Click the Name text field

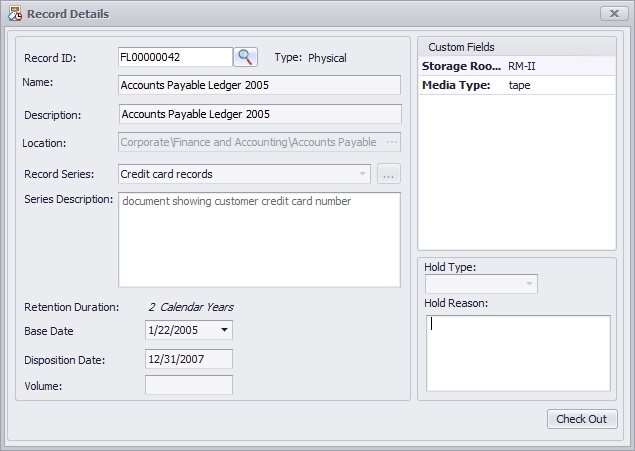coord(259,85)
